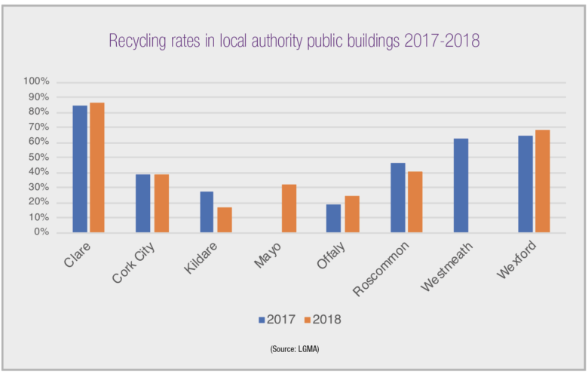Screen dimensions: 588x377
Task: Select the chart title text
Action: pos(294,41)
